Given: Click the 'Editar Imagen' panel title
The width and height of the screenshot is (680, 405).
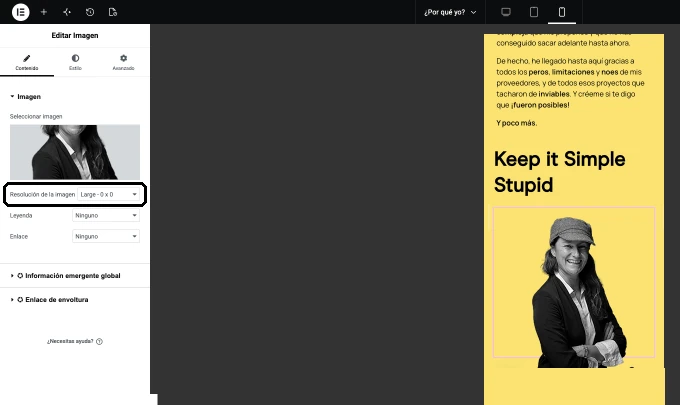Looking at the screenshot, I should tap(75, 36).
